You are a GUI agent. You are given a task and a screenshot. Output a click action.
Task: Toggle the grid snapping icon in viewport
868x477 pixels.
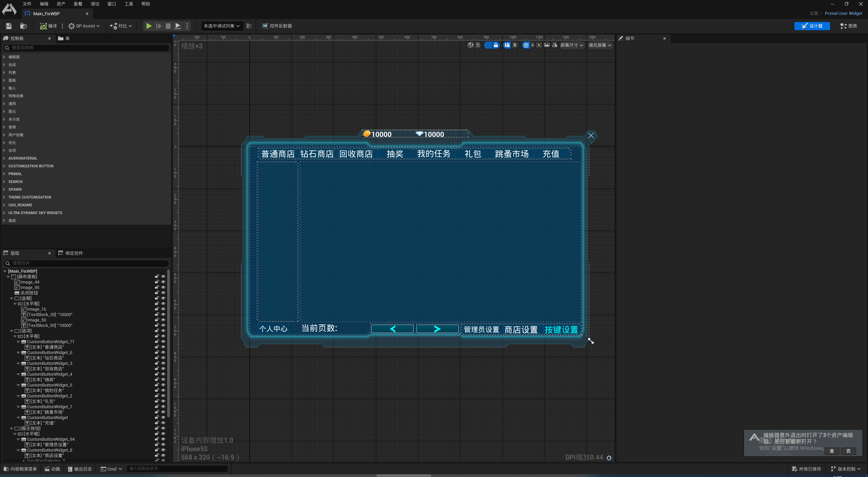(x=526, y=45)
